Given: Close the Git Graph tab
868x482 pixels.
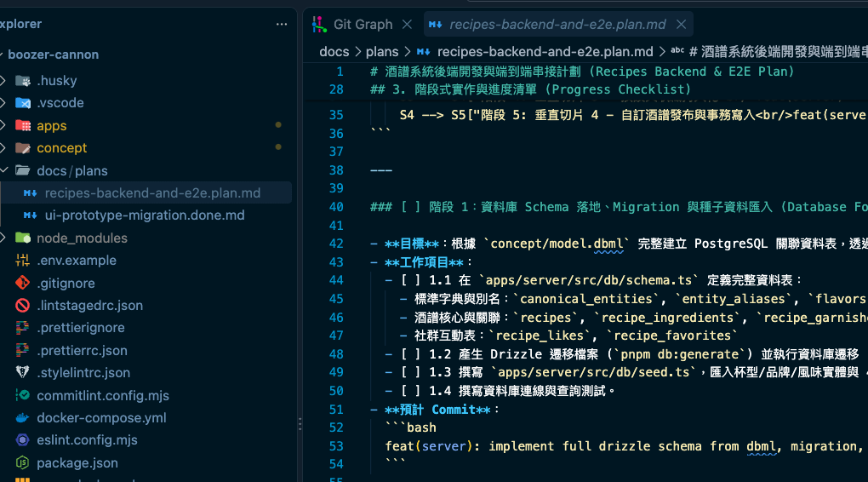Looking at the screenshot, I should 407,25.
